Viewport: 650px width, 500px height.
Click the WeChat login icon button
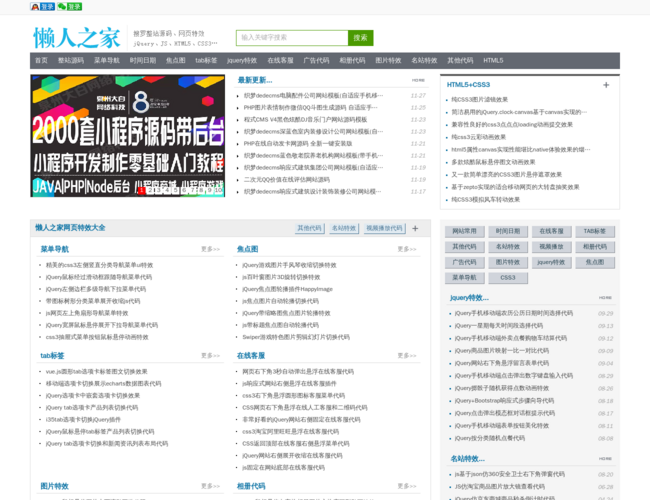(x=69, y=6)
